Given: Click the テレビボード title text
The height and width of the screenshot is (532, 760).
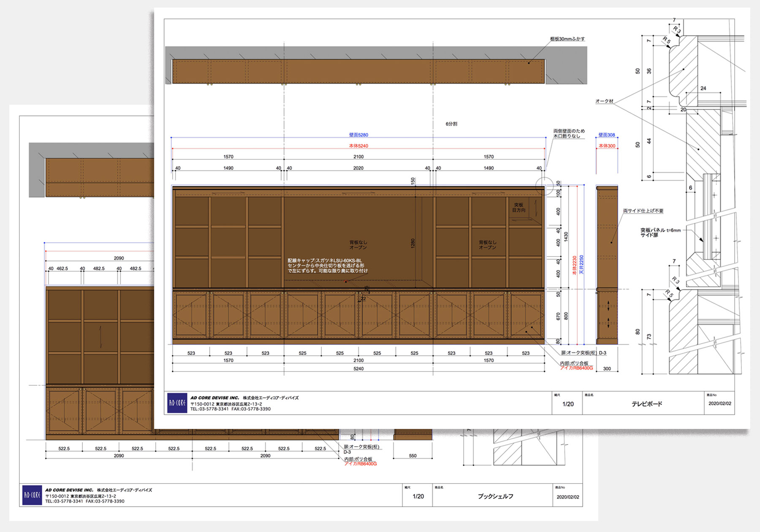Looking at the screenshot, I should coord(646,404).
